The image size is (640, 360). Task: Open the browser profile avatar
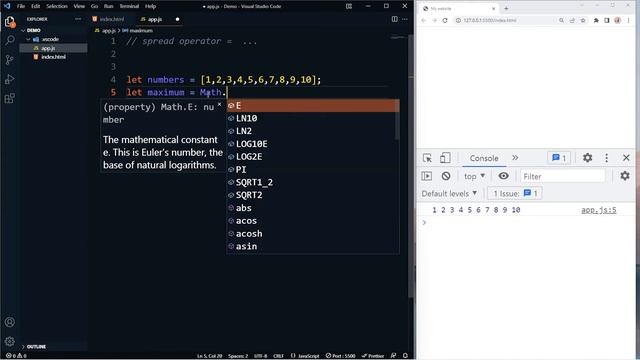618,20
